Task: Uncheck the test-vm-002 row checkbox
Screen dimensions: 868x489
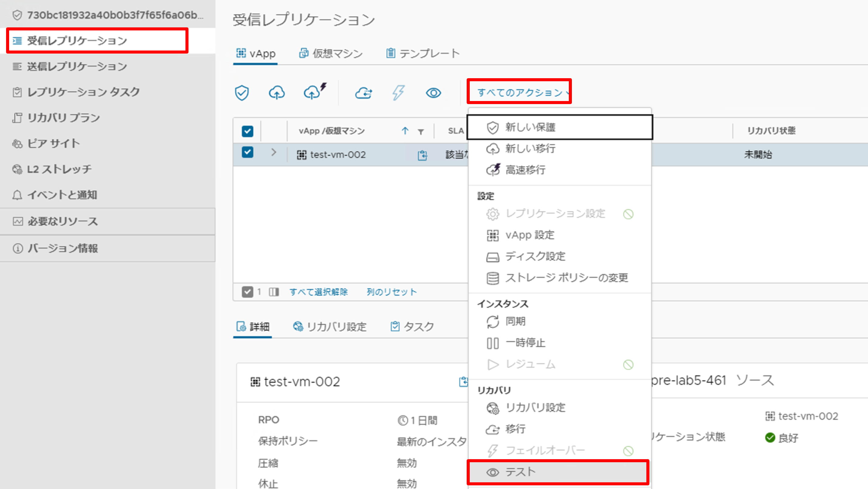Action: click(248, 152)
